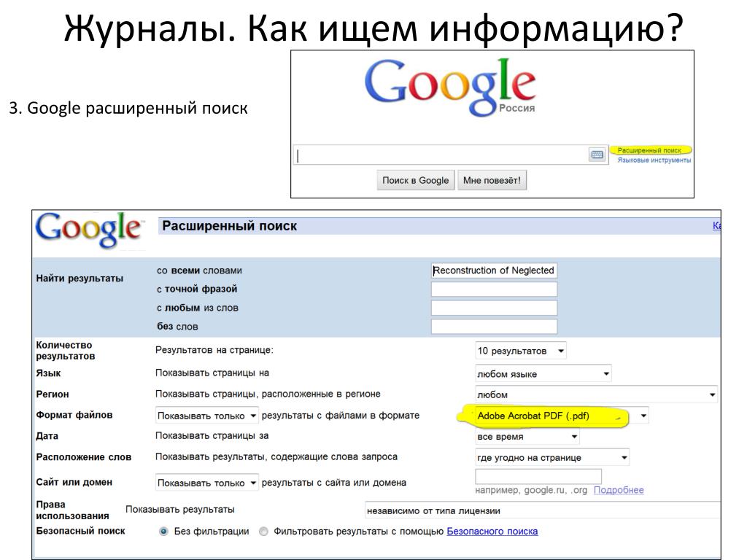Select 'Фильтровать результаты' radio button

(x=263, y=532)
